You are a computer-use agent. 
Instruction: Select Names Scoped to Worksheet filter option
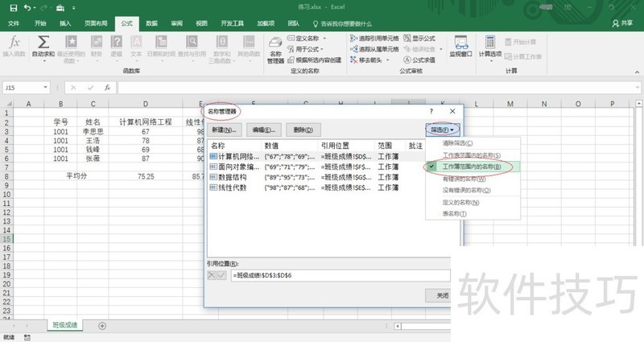[x=473, y=155]
